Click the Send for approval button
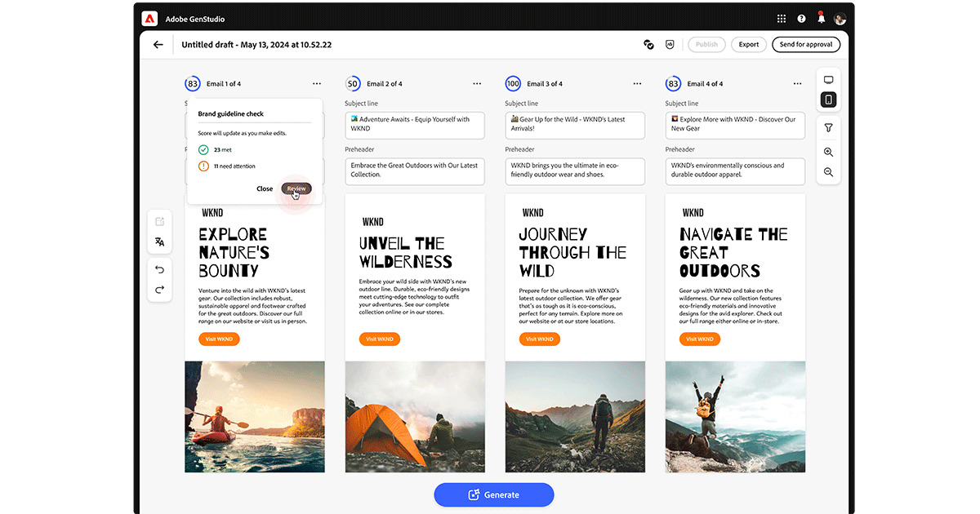This screenshot has width=980, height=514. pyautogui.click(x=805, y=45)
